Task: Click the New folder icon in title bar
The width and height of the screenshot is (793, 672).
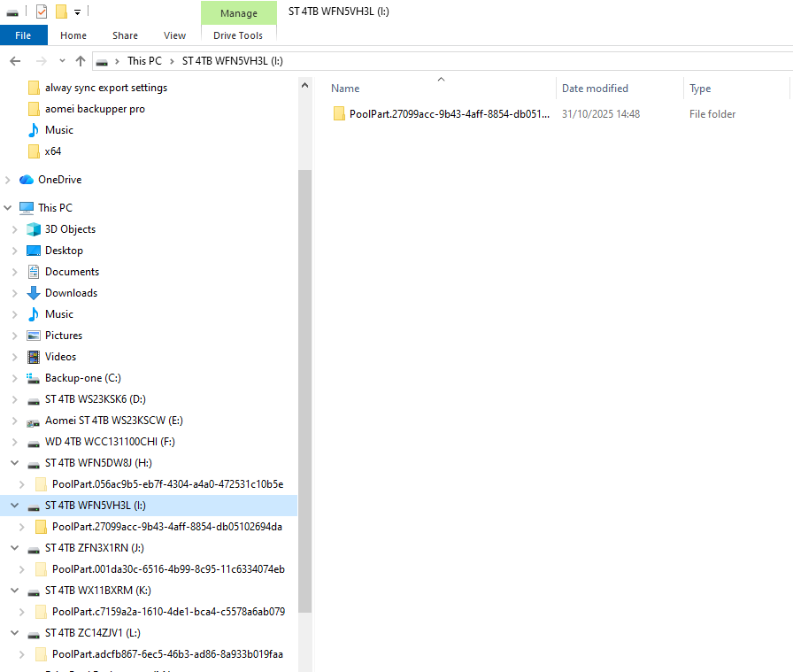Action: [61, 12]
